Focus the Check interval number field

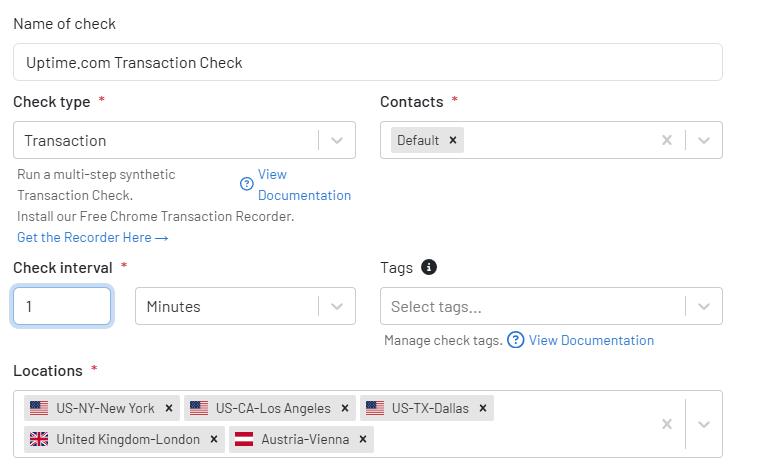[x=62, y=306]
